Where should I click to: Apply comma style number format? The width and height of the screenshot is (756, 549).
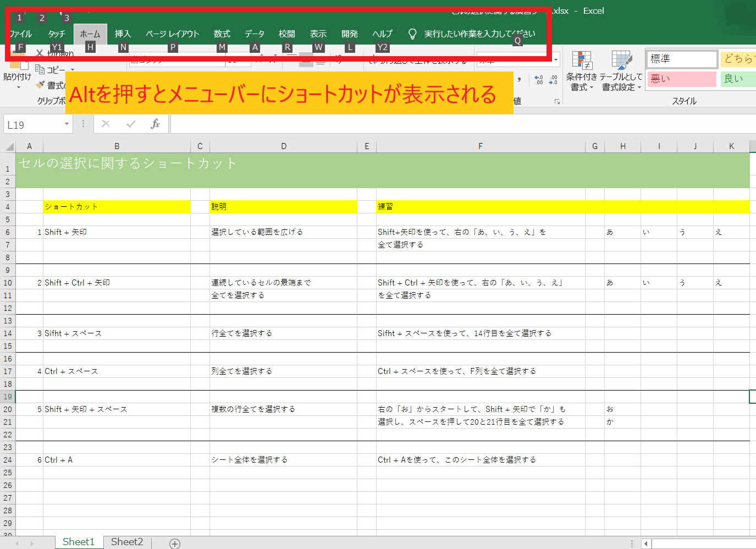click(x=519, y=80)
